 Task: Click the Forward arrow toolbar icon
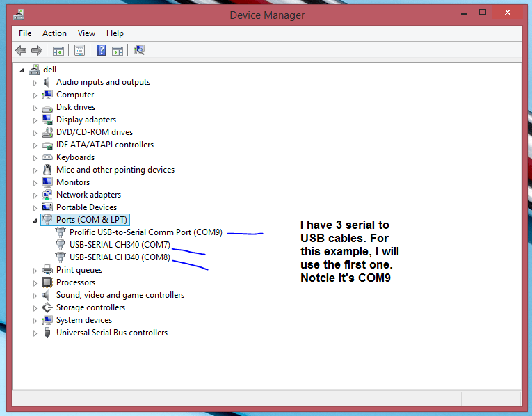(x=37, y=51)
